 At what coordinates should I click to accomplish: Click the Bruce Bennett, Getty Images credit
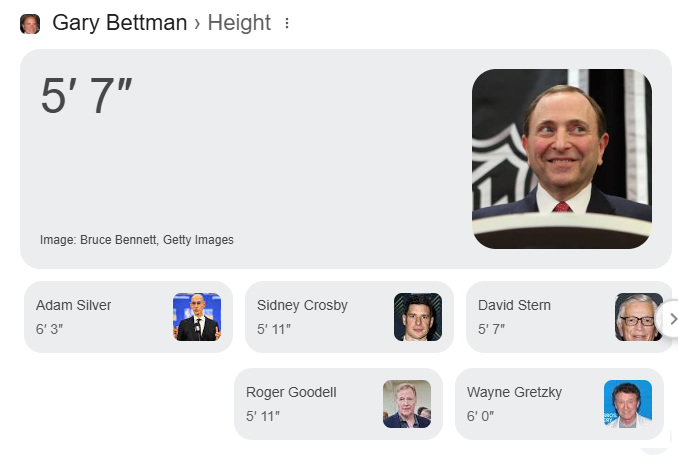click(x=157, y=240)
